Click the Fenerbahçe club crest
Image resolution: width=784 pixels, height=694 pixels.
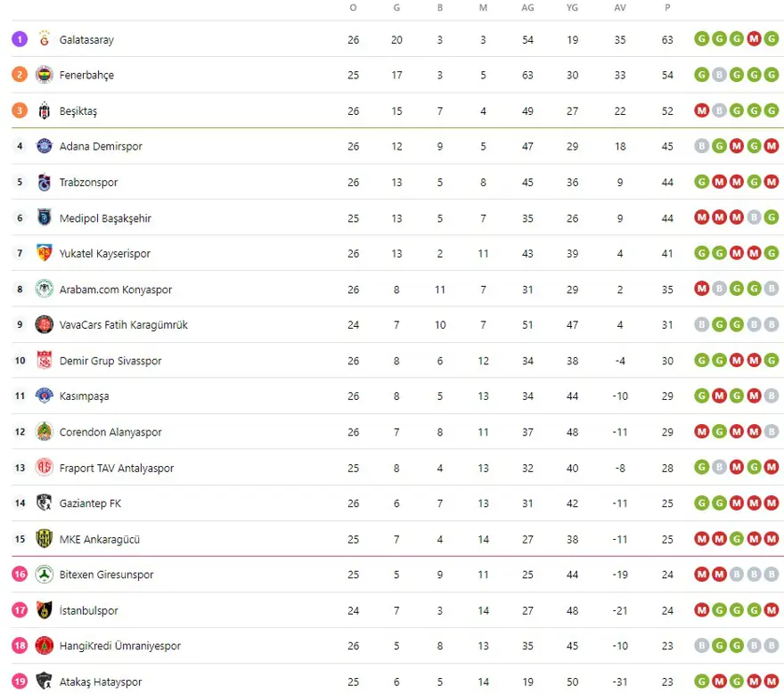(x=45, y=76)
